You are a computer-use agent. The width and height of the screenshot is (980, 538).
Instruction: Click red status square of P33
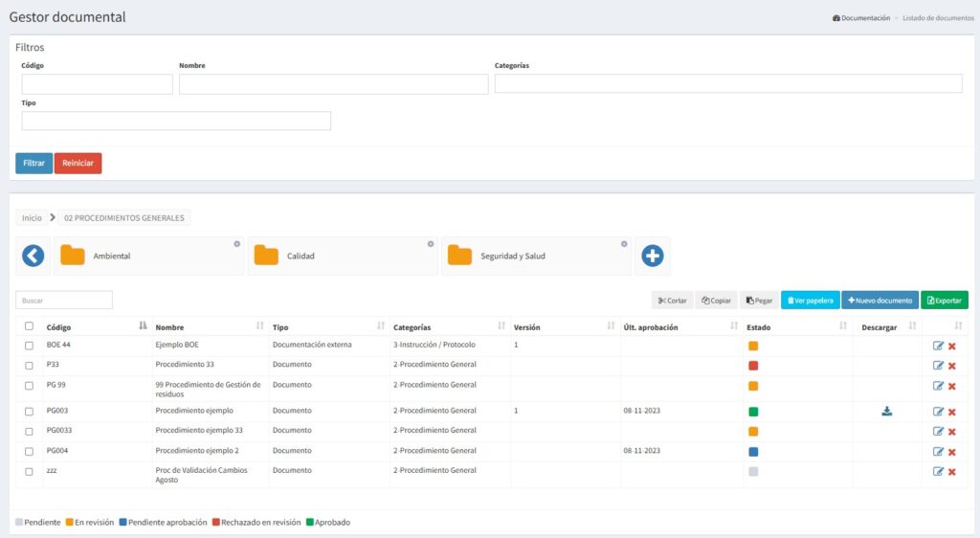pos(753,366)
